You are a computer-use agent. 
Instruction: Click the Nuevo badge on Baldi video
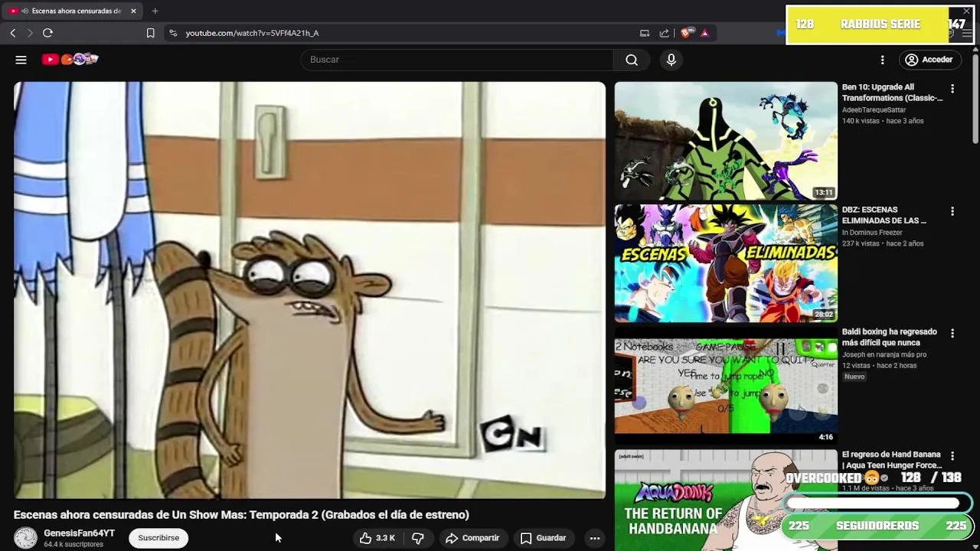tap(854, 377)
